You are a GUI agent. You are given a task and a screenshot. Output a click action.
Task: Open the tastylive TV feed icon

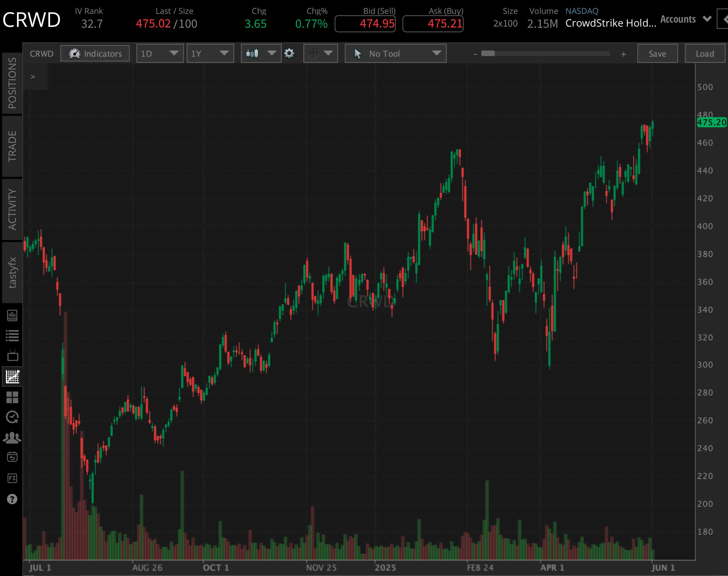pyautogui.click(x=12, y=356)
